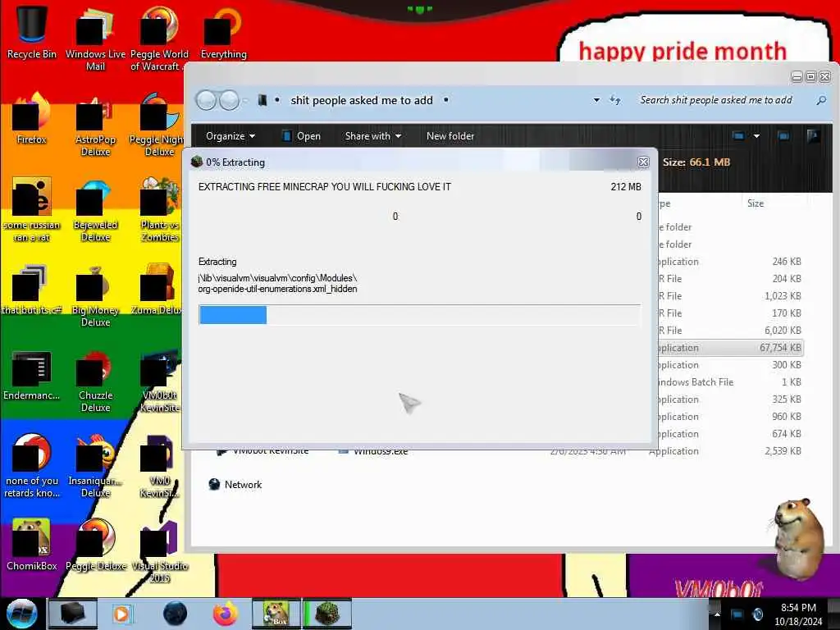Open Peggle Deluxe desktop shortcut
This screenshot has width=840, height=630.
tap(95, 545)
